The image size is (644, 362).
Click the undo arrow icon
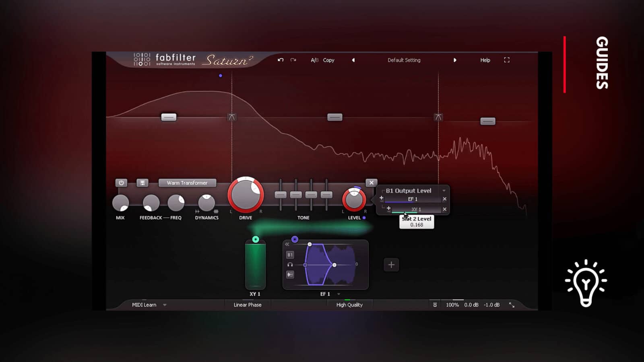281,60
